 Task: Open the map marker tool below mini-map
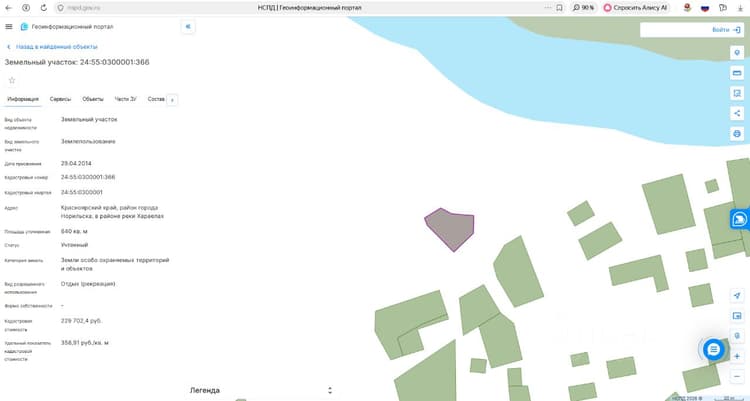tap(737, 336)
